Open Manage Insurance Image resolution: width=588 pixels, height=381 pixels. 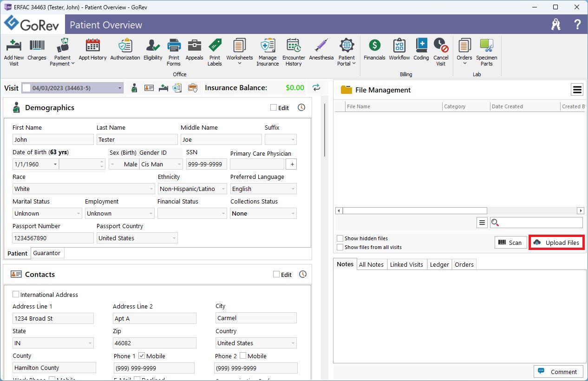[x=268, y=52]
